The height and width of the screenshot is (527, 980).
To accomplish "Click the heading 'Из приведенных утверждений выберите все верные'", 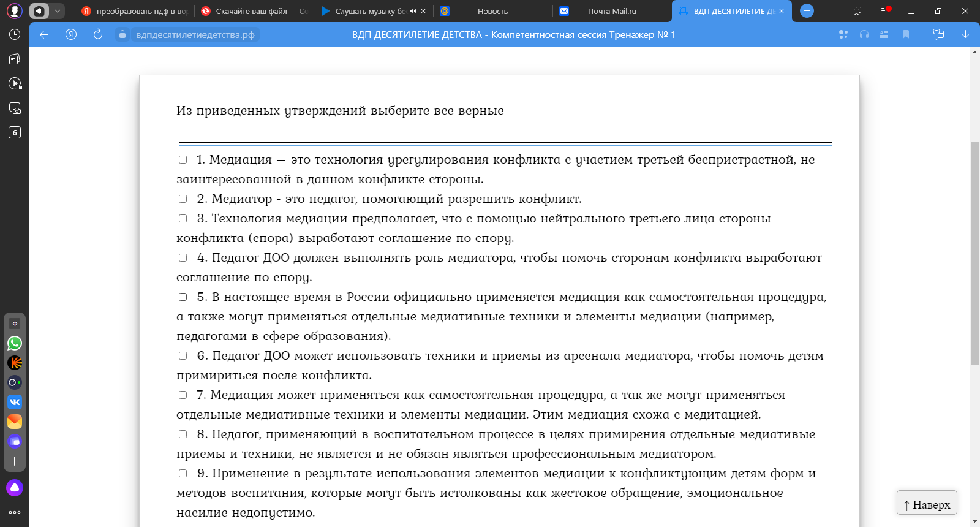I will tap(340, 111).
